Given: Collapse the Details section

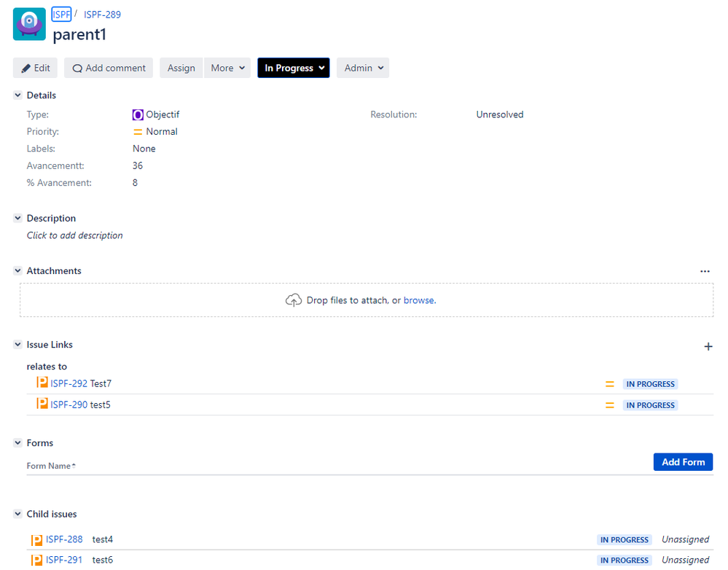Looking at the screenshot, I should tap(17, 95).
